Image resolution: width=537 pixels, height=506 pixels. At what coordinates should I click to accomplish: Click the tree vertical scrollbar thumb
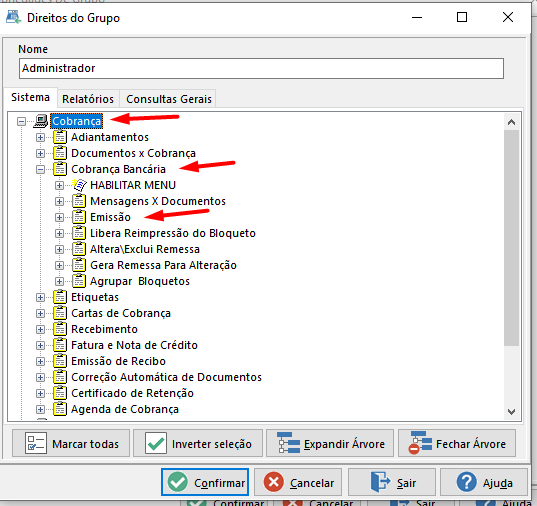pos(512,238)
